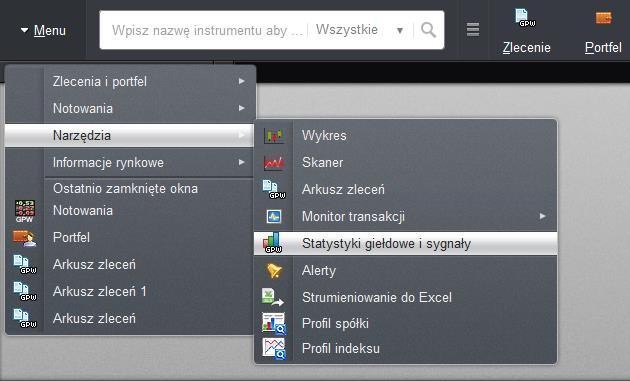Click the bar chart GPW statistics icon
The height and width of the screenshot is (381, 630).
[273, 243]
